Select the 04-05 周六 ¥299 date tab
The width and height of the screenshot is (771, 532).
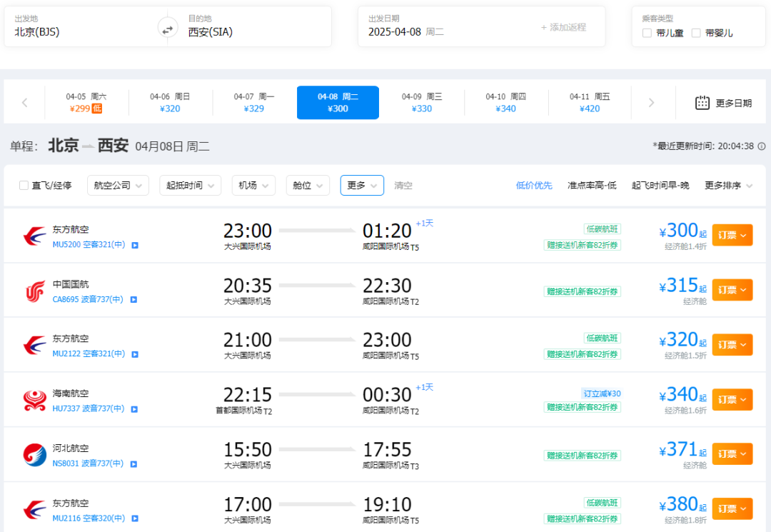(86, 103)
